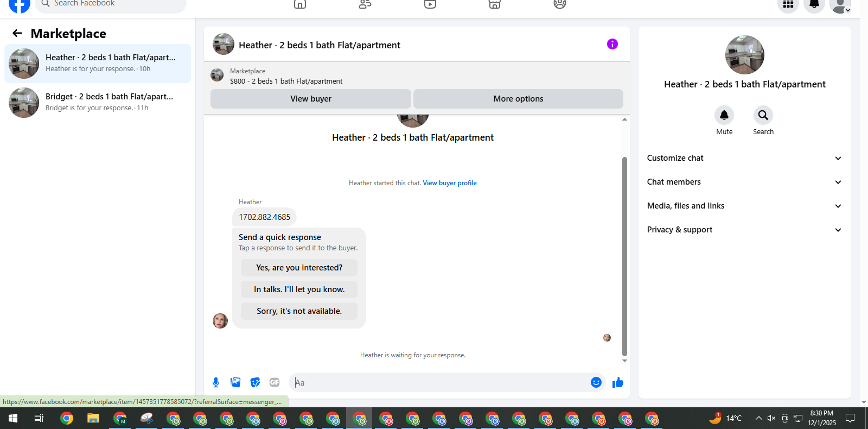Open the muted volume control in the tray
The height and width of the screenshot is (429, 868).
click(771, 418)
